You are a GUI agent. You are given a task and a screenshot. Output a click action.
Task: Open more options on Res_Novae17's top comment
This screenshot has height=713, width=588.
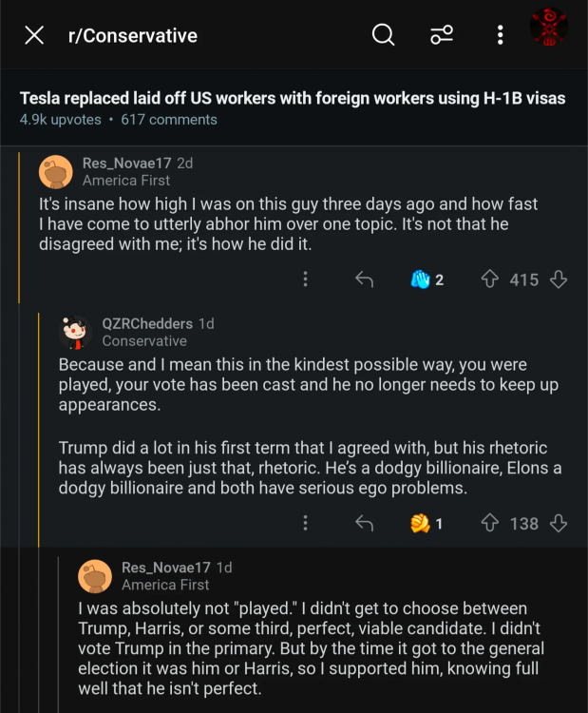(x=305, y=279)
